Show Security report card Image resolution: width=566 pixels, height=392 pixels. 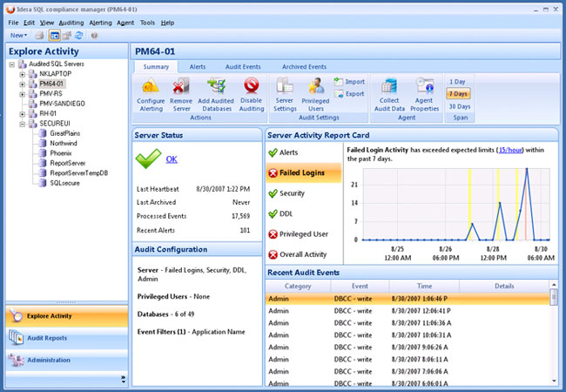point(304,193)
